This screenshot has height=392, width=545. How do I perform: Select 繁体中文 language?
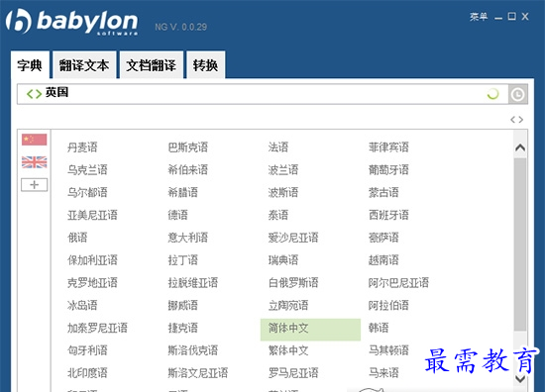tap(288, 350)
